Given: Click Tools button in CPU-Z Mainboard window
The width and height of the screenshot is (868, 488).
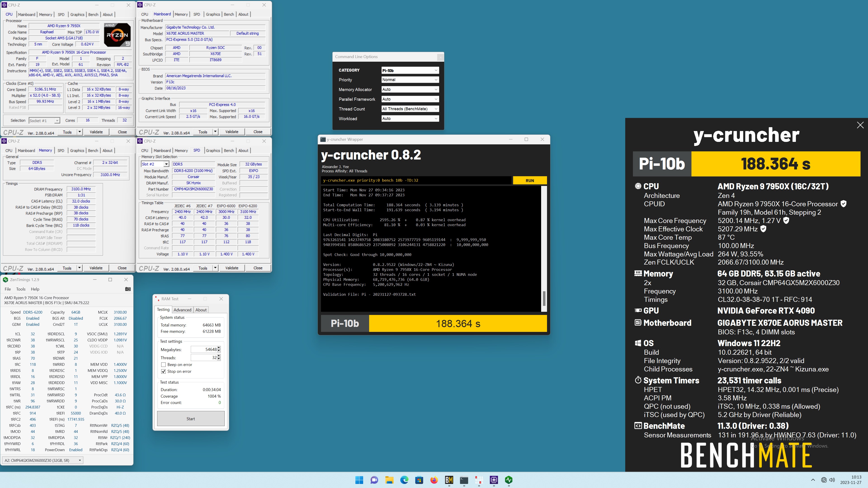Looking at the screenshot, I should (x=203, y=132).
